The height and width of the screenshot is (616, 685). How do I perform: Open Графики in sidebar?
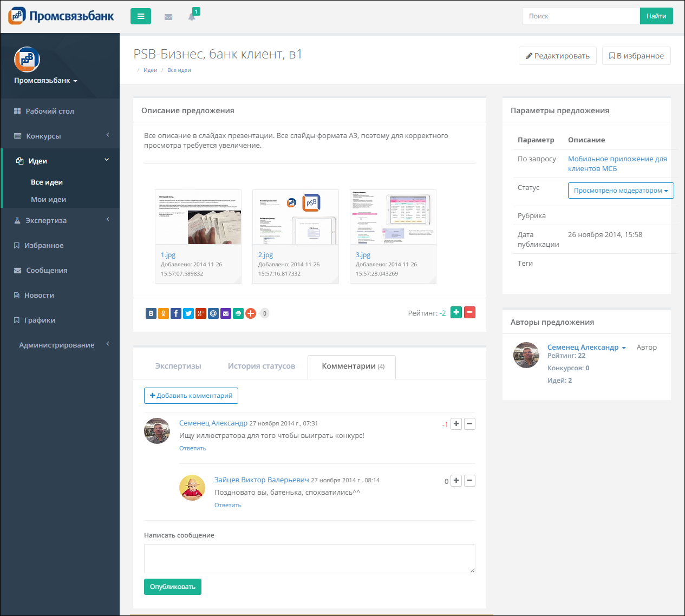60,320
